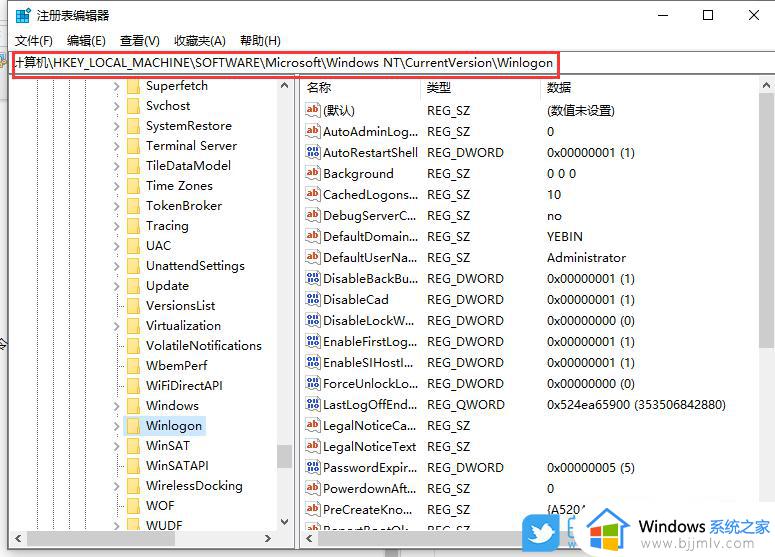Screen dimensions: 775x557
Task: Expand the SystemRestore key
Action: coord(116,126)
